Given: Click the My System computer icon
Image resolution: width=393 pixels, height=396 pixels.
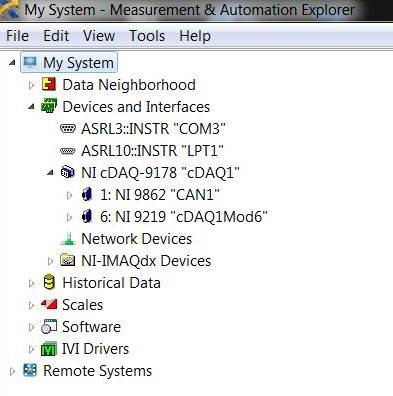Looking at the screenshot, I should [x=30, y=62].
